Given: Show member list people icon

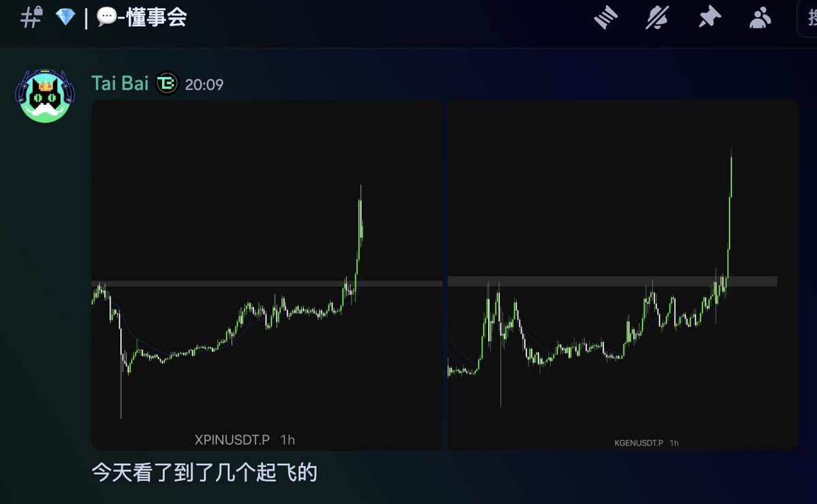Looking at the screenshot, I should [x=760, y=18].
